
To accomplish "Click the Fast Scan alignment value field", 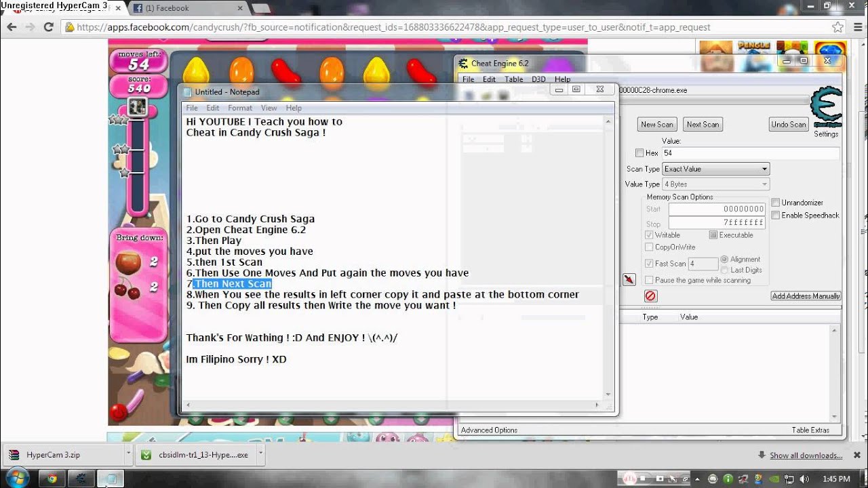I will click(703, 264).
